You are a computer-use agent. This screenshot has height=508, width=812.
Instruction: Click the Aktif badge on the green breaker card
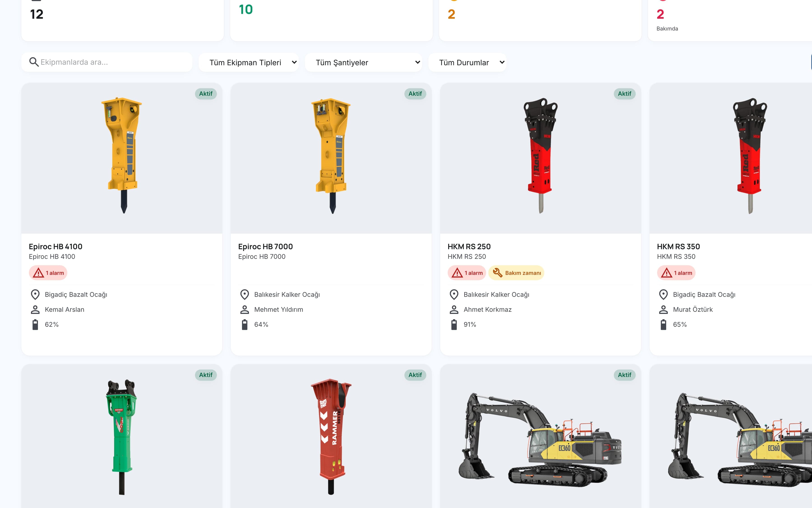click(x=206, y=375)
